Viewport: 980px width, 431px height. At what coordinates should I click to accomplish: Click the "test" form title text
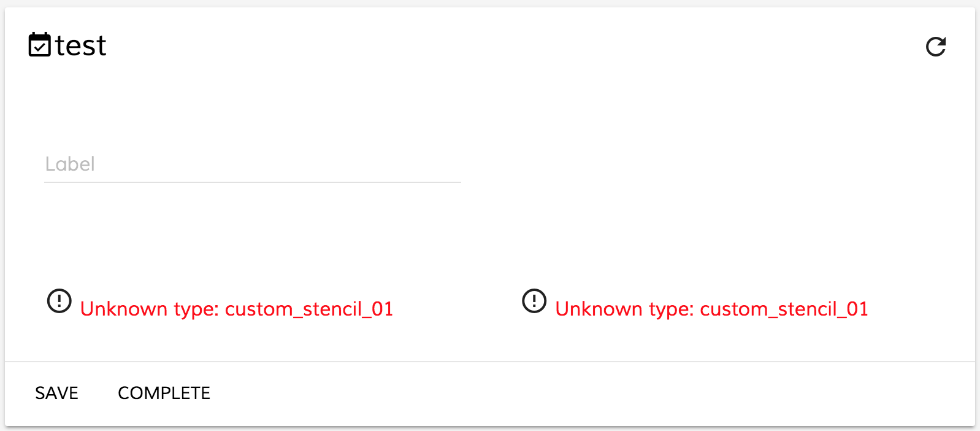coord(80,46)
